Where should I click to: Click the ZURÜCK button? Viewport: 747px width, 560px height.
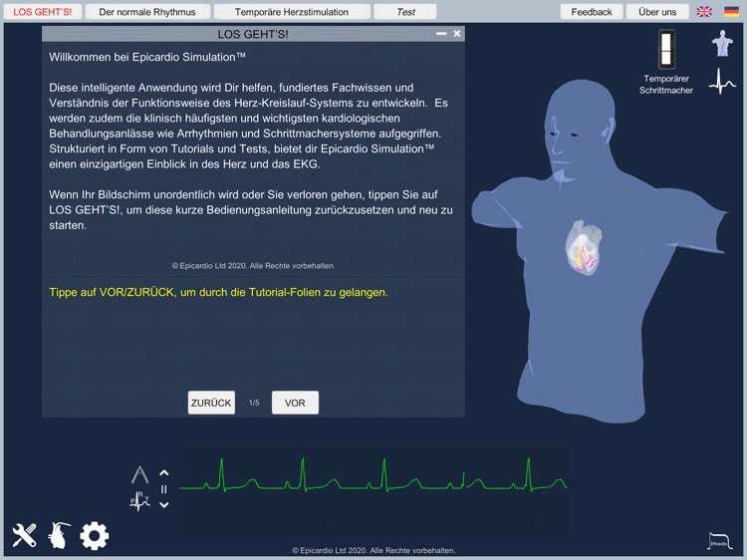point(211,403)
